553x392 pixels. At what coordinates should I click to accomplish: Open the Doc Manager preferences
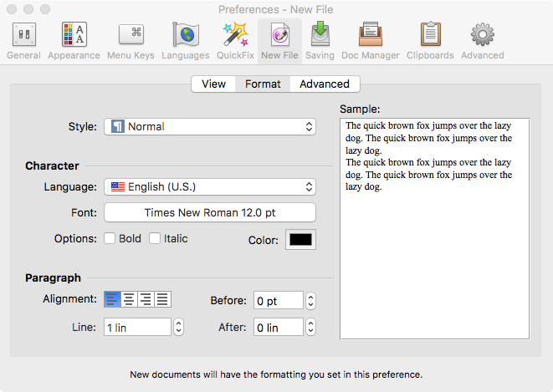point(370,39)
